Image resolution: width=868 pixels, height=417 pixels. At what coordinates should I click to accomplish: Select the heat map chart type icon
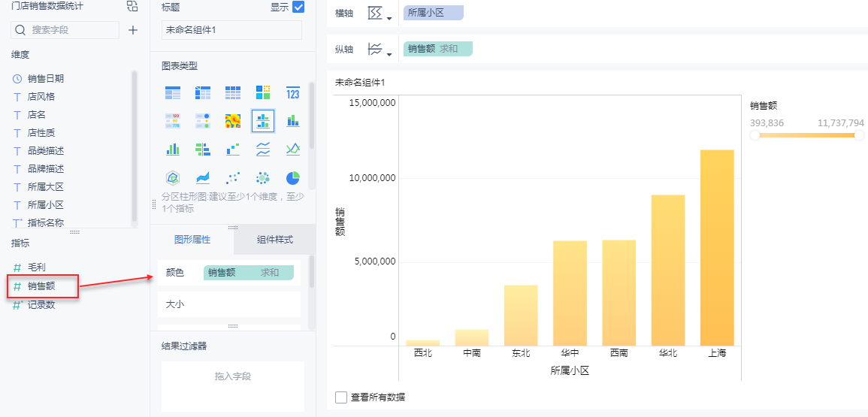tap(232, 121)
